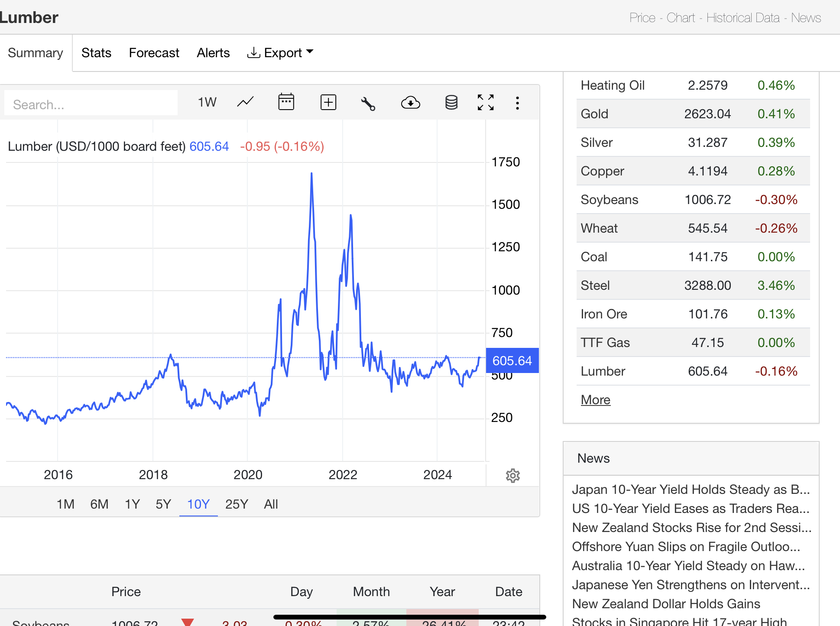Click the Steel change 3.46%
This screenshot has height=626, width=840.
tap(776, 285)
